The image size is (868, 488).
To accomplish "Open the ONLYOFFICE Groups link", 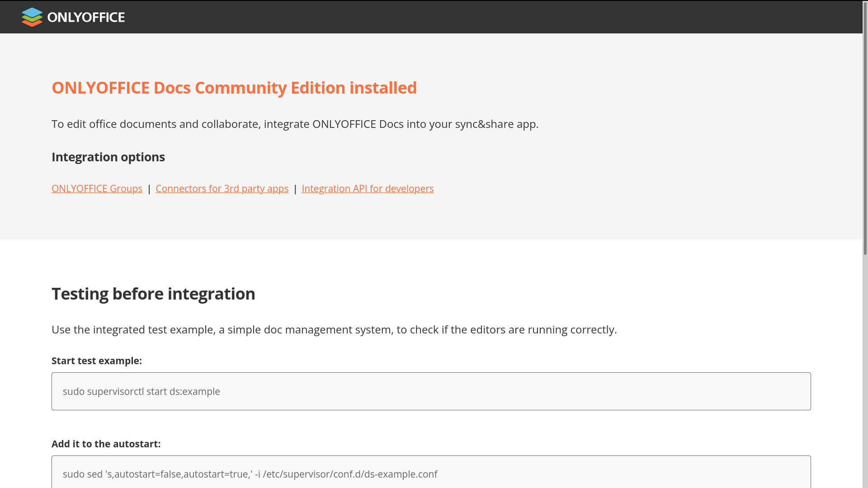I will (x=97, y=188).
